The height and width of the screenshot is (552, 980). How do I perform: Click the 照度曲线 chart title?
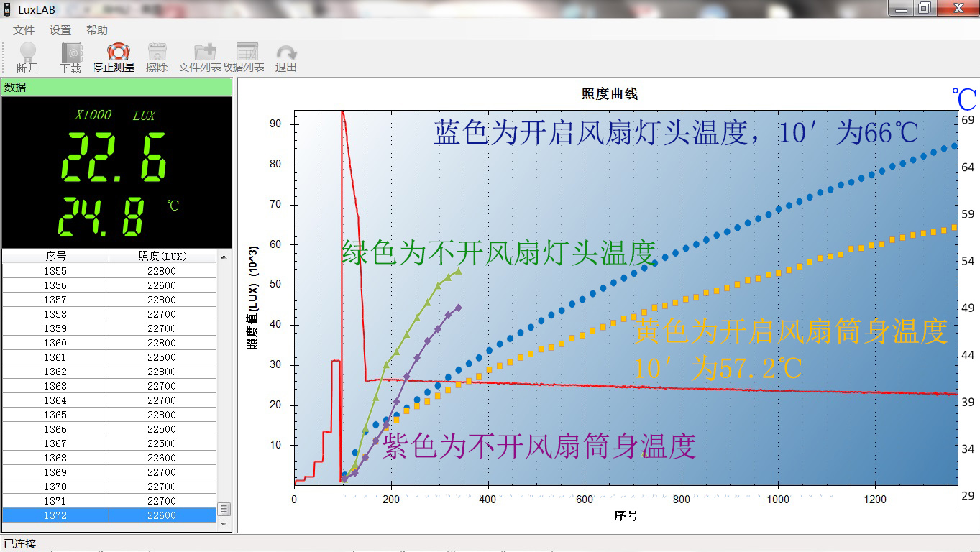(x=610, y=94)
